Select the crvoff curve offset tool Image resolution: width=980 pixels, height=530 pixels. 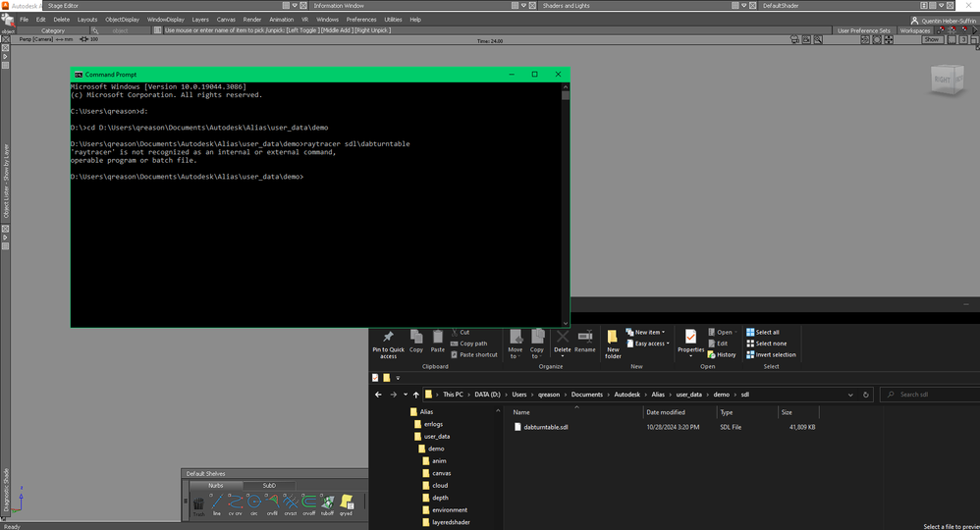[308, 503]
